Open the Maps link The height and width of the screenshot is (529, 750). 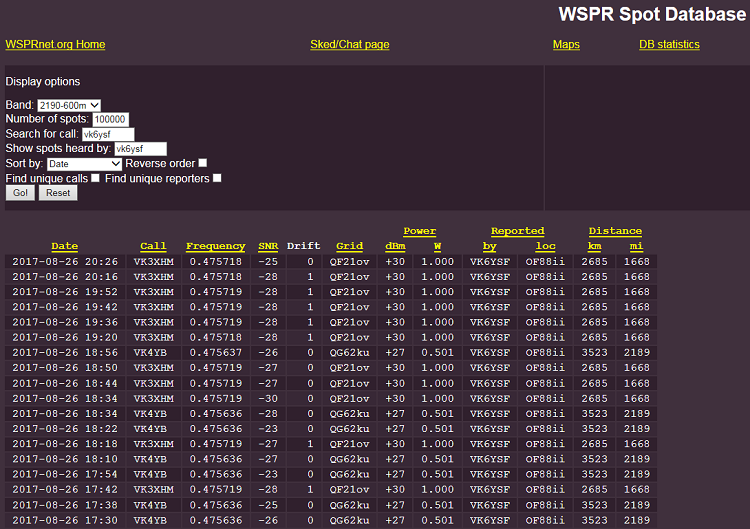[x=566, y=45]
